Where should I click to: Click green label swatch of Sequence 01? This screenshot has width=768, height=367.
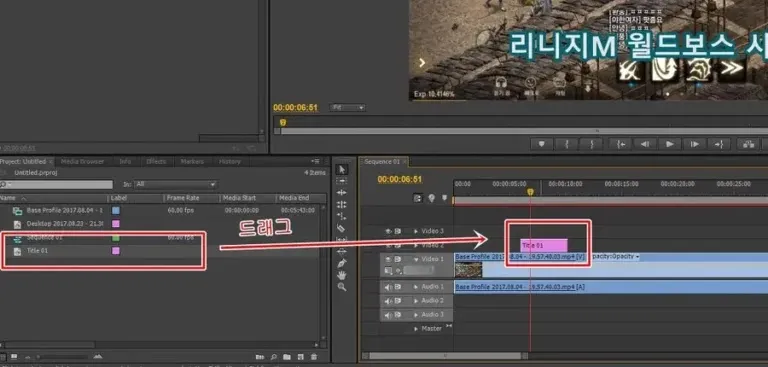click(x=116, y=238)
